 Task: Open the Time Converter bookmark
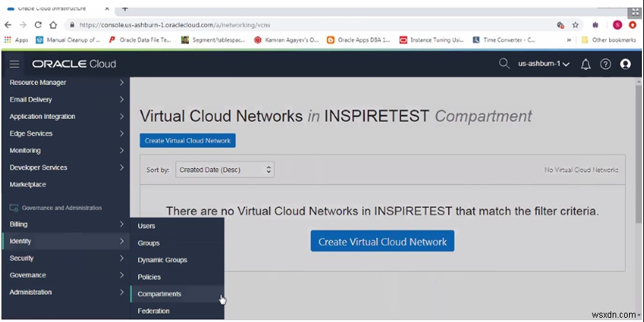click(504, 40)
